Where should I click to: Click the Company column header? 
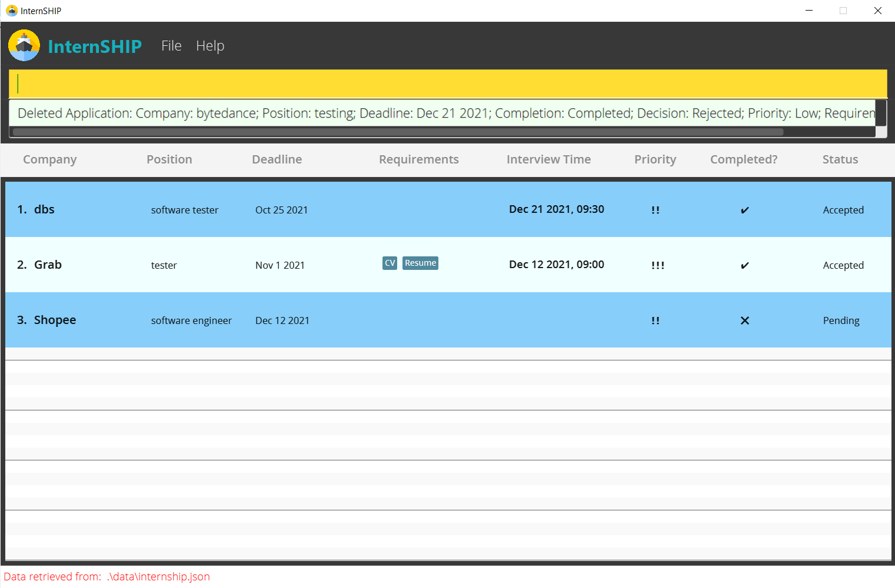click(50, 159)
